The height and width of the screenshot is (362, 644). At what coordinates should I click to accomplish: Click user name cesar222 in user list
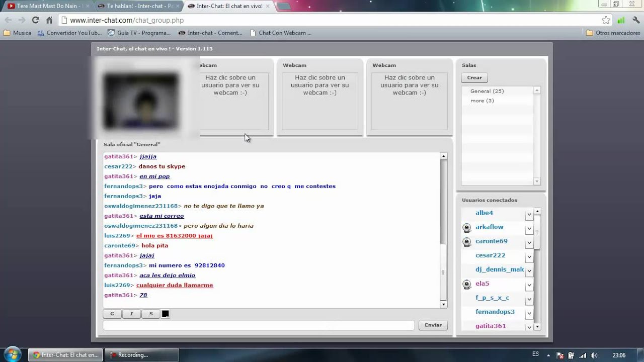pos(490,255)
